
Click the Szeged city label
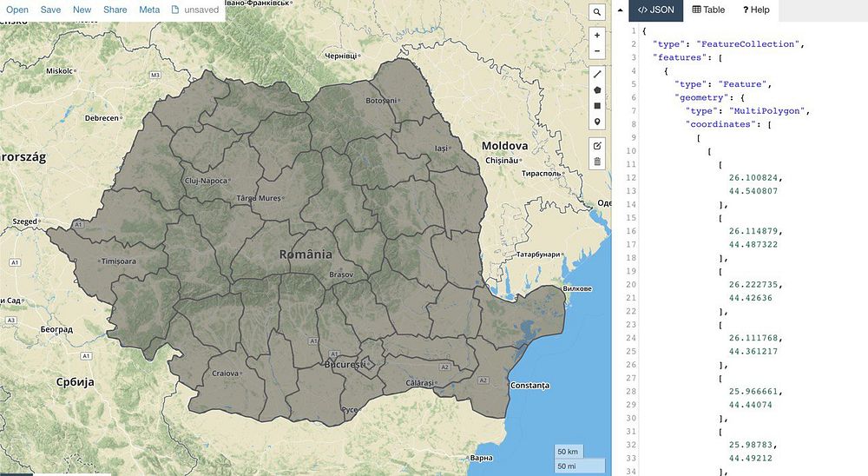click(x=25, y=221)
